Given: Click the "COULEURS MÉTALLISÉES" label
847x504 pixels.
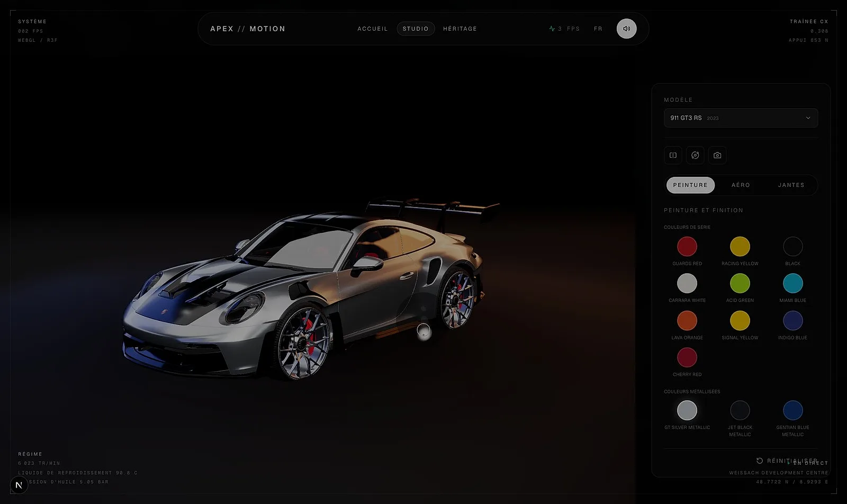Looking at the screenshot, I should click(692, 392).
